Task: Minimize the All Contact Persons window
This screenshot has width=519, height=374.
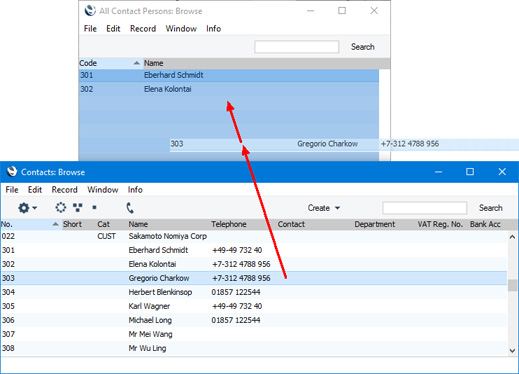Action: [x=310, y=11]
